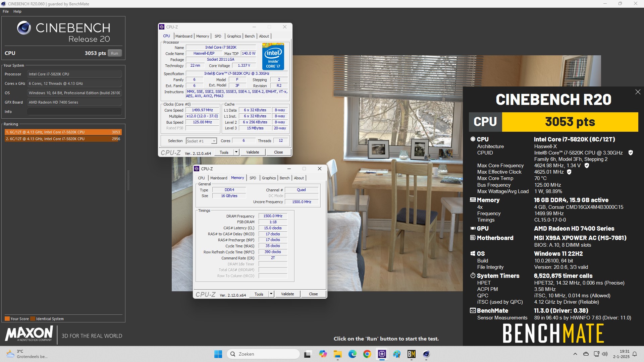This screenshot has width=644, height=362.
Task: Click CPU-Z app icon in top window title bar
Action: pyautogui.click(x=162, y=27)
